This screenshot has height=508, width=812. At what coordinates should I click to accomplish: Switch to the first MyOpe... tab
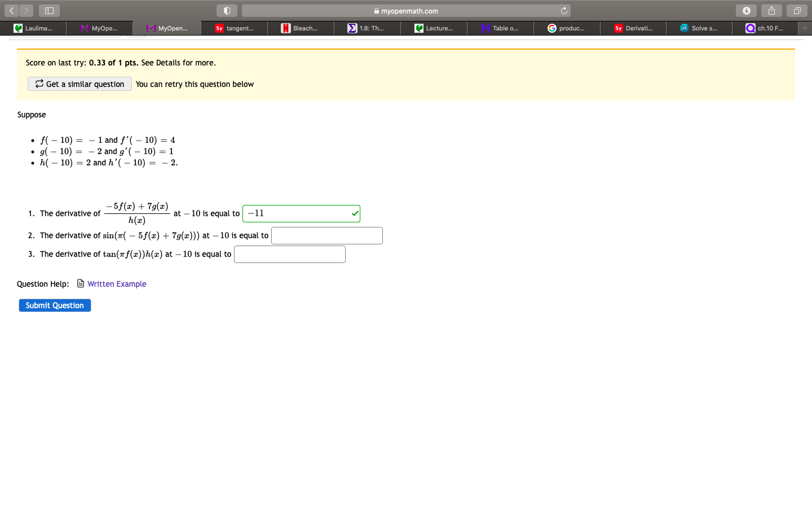(x=99, y=28)
